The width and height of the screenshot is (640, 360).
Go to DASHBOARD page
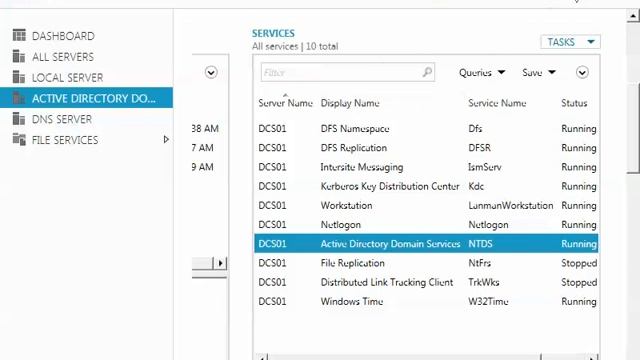click(x=63, y=36)
